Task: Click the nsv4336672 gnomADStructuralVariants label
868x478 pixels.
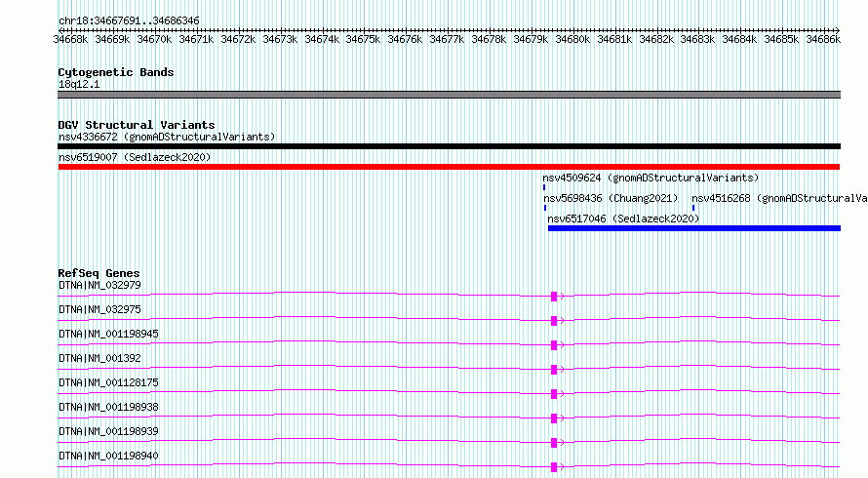Action: pyautogui.click(x=167, y=137)
